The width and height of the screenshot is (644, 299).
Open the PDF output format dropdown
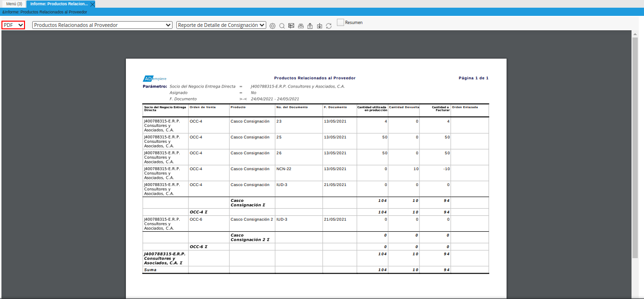(x=12, y=25)
